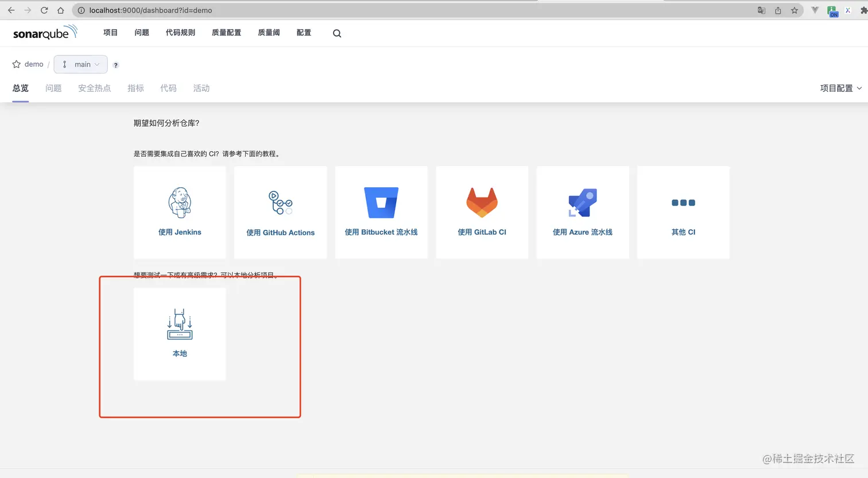Image resolution: width=868 pixels, height=478 pixels.
Task: Select 使用 GitHub Actions label
Action: pos(281,233)
